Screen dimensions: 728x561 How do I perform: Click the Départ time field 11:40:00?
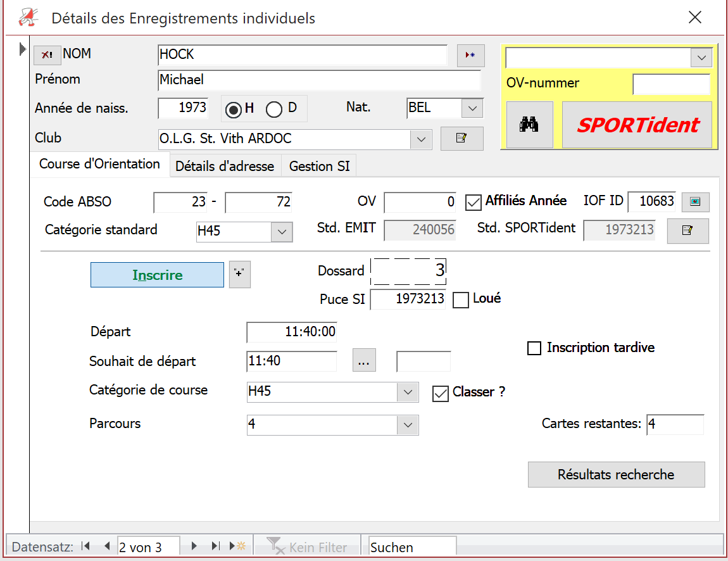(292, 332)
